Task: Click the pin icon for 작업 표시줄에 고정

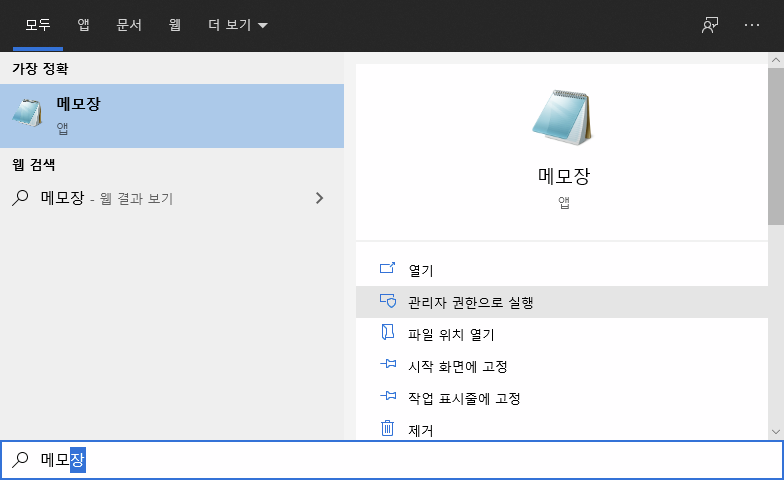Action: coord(388,396)
